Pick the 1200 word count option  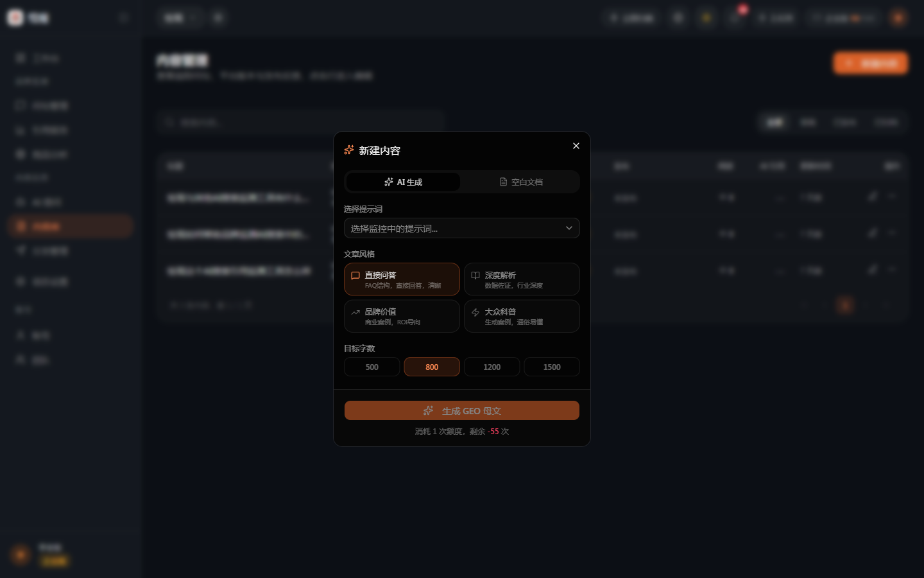[x=492, y=367]
